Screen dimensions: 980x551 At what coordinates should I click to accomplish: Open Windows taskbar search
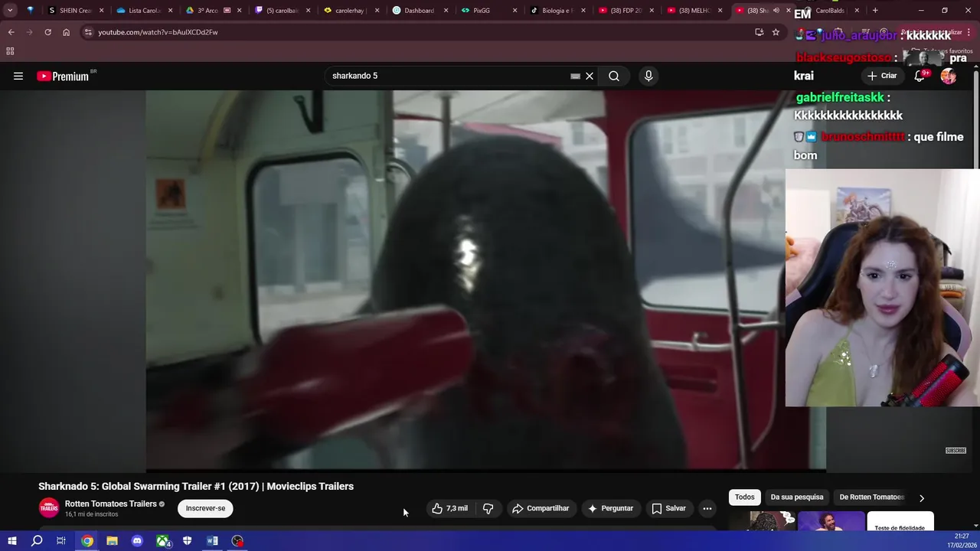pyautogui.click(x=37, y=541)
